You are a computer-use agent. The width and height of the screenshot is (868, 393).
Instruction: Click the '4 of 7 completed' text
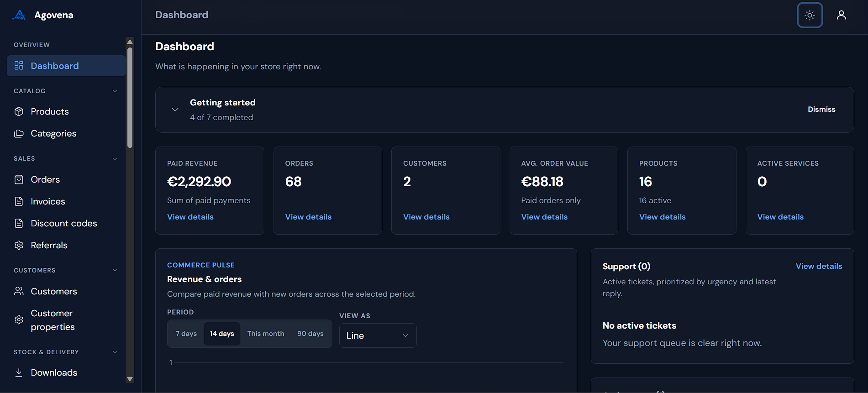pos(221,117)
